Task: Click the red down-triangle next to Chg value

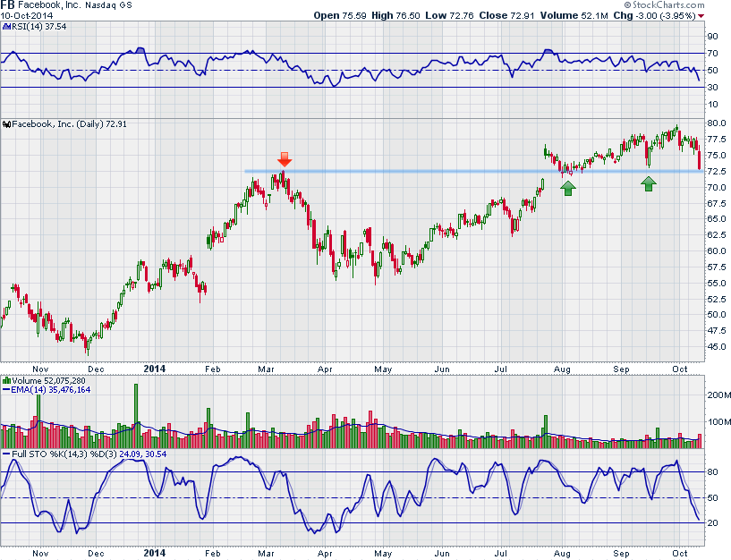Action: [701, 16]
